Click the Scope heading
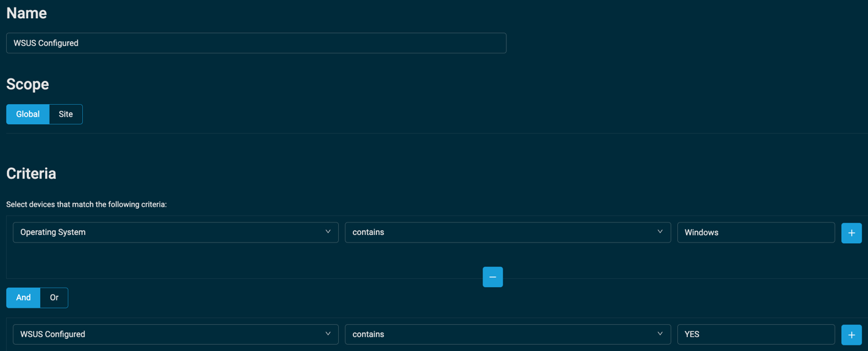The image size is (868, 351). (x=28, y=84)
